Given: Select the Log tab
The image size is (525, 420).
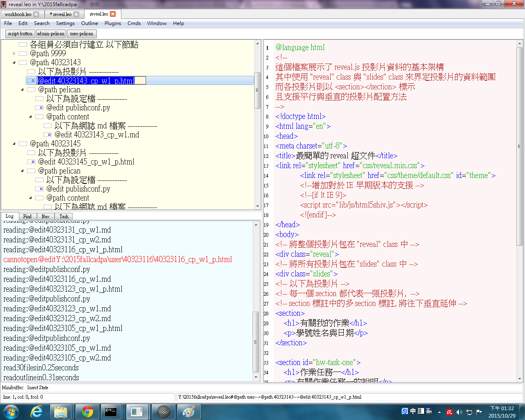Looking at the screenshot, I should tap(9, 216).
